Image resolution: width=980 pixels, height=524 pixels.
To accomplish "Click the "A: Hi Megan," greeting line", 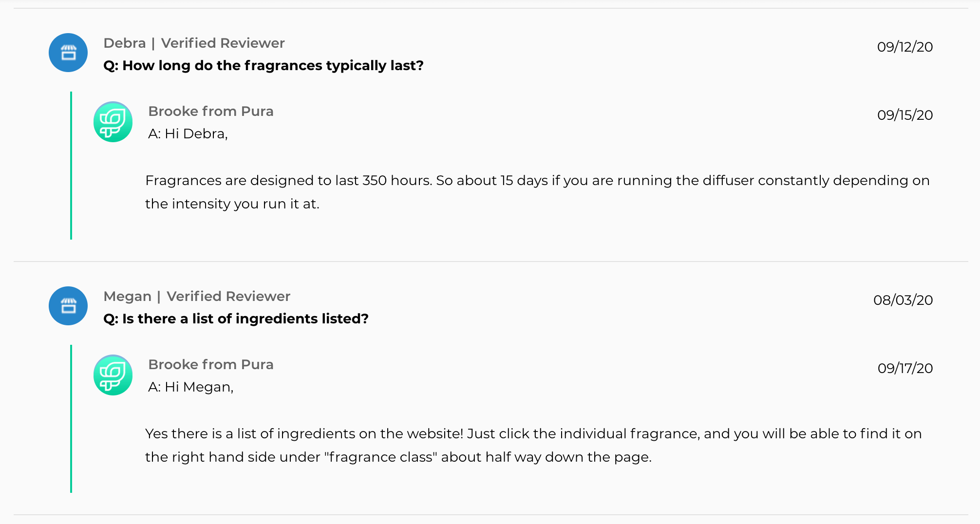I will (x=191, y=387).
